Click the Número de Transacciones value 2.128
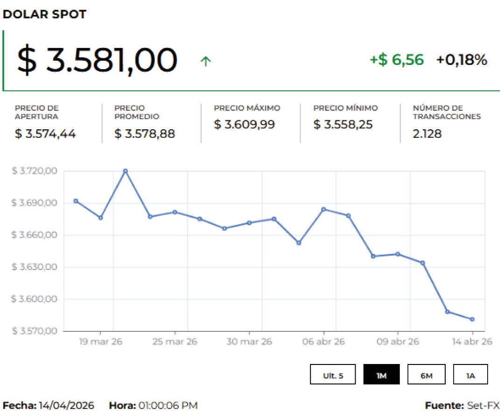The image size is (504, 420). [x=427, y=134]
